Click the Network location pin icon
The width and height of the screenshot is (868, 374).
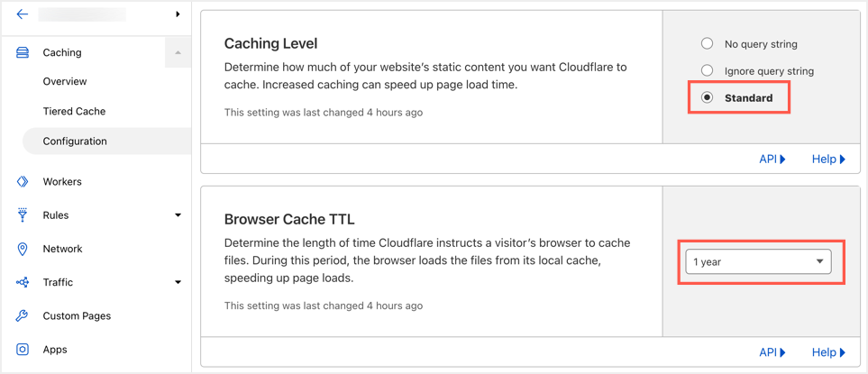[x=23, y=249]
